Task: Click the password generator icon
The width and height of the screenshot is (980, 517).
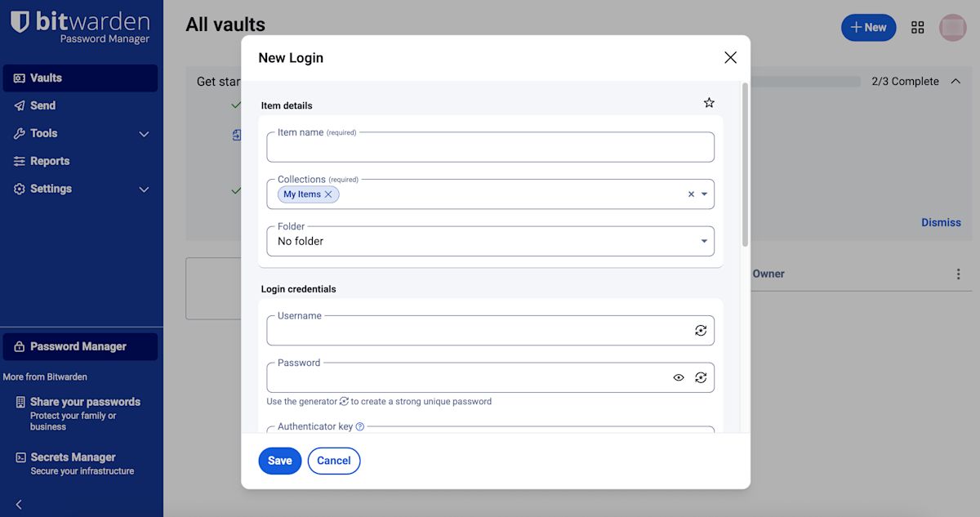Action: [701, 377]
